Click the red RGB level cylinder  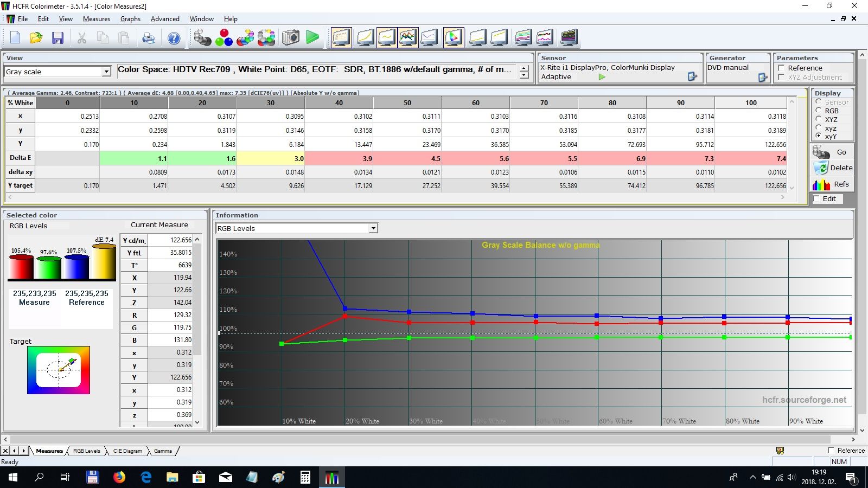coord(21,267)
